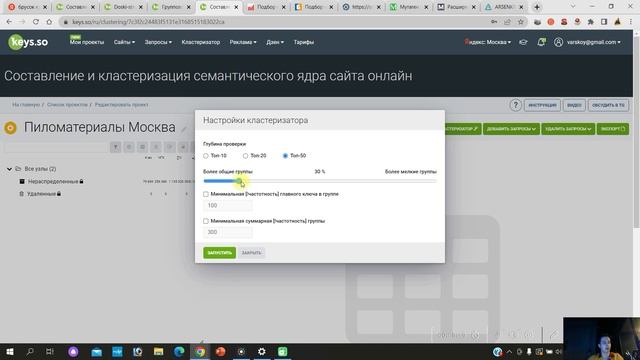Click the Видео button
The height and width of the screenshot is (360, 640).
tap(574, 105)
